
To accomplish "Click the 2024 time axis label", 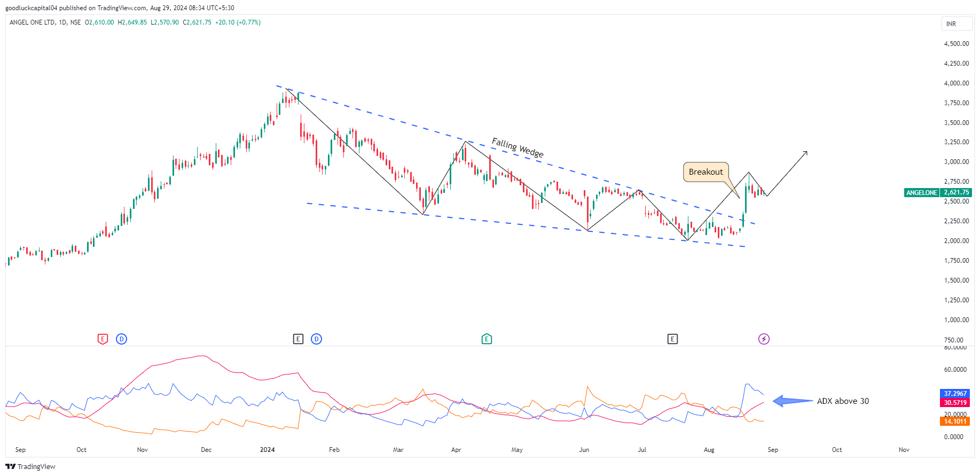I will [x=267, y=450].
